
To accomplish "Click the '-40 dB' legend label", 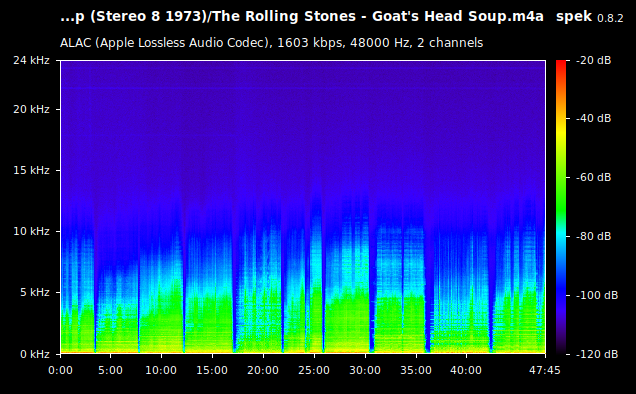I will pos(593,118).
